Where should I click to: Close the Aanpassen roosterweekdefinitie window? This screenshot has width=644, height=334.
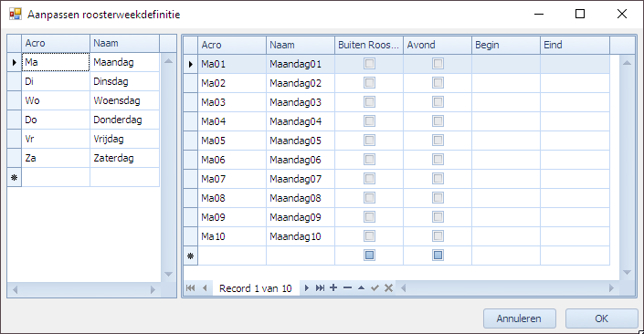click(622, 14)
